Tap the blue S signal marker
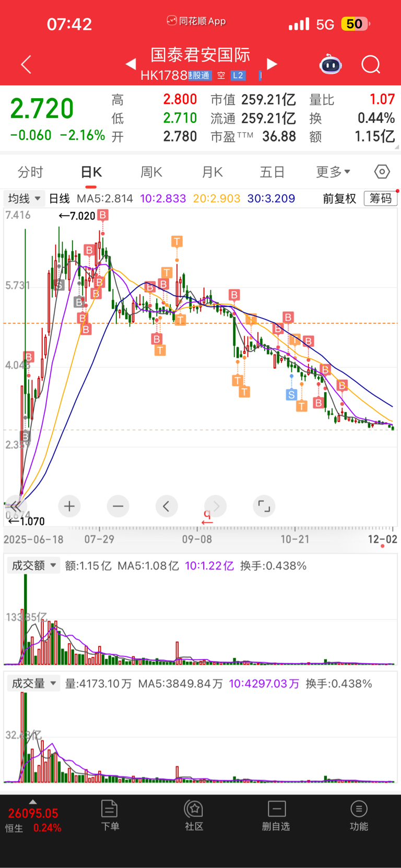Image resolution: width=401 pixels, height=868 pixels. (x=291, y=395)
